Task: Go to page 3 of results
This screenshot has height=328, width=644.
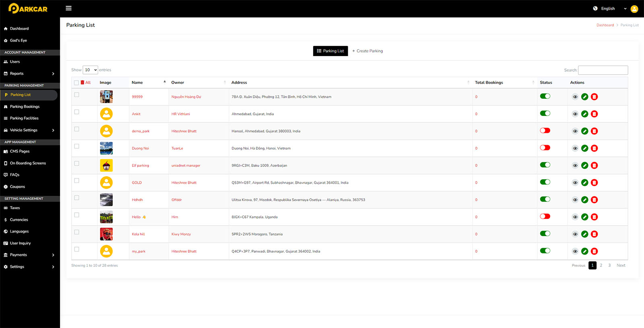Action: pyautogui.click(x=609, y=265)
